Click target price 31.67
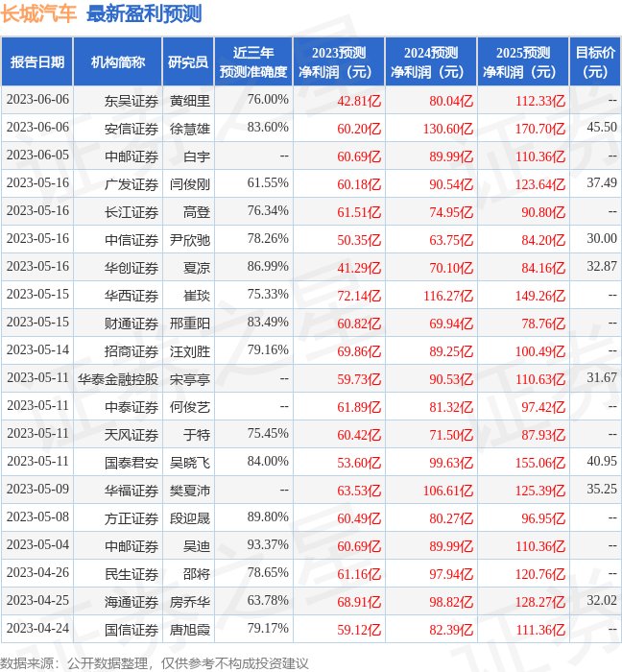Image resolution: width=622 pixels, height=672 pixels. point(602,377)
